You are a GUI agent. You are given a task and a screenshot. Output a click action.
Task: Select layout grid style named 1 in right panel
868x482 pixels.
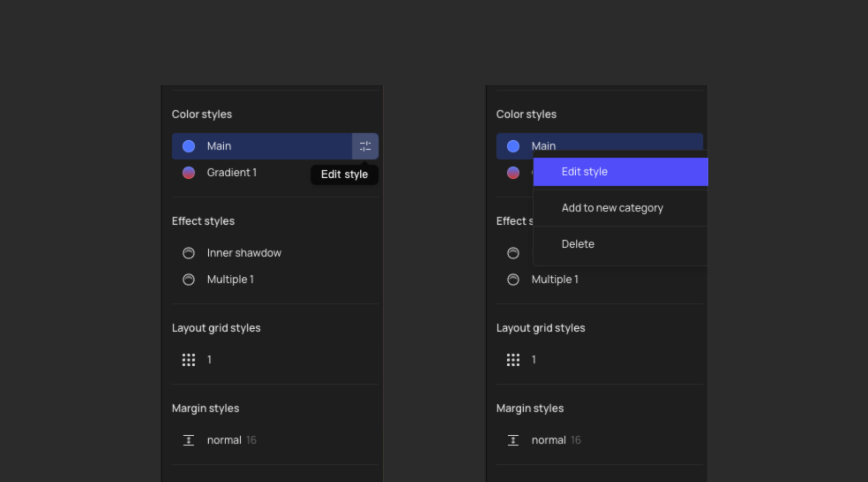click(x=534, y=360)
